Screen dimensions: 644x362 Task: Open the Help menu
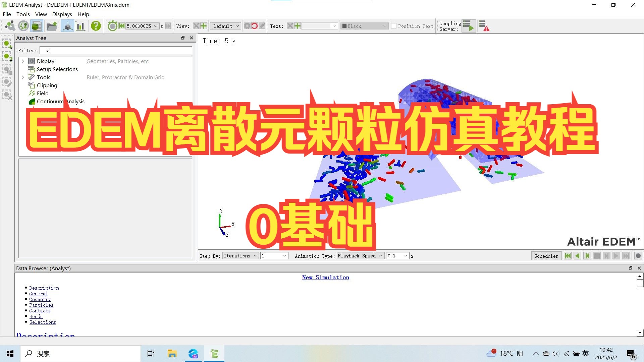83,14
